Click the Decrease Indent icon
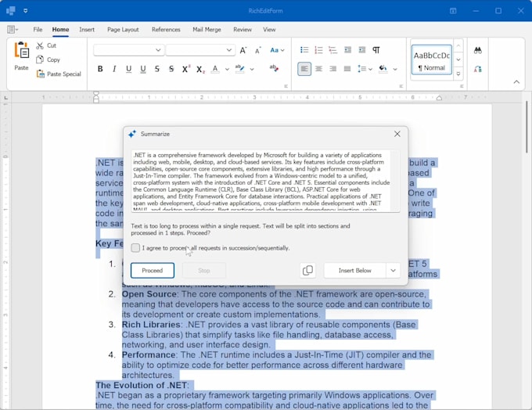 click(x=348, y=50)
